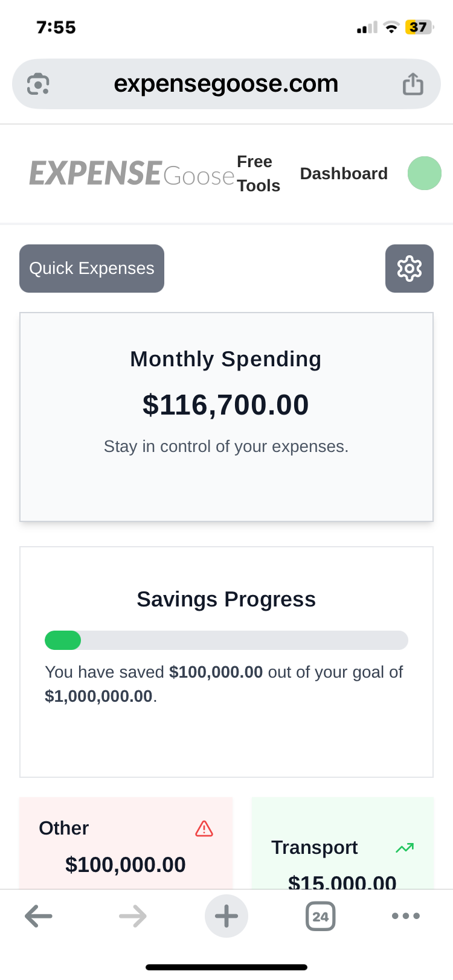Click the EXPENSEGoose logo
The width and height of the screenshot is (453, 980).
pyautogui.click(x=131, y=173)
